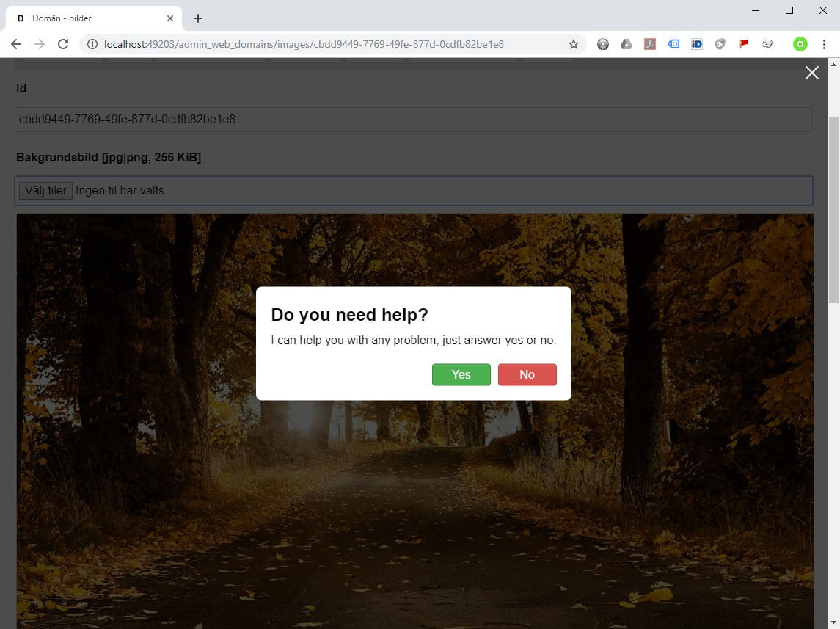
Task: Go back to the previous page
Action: click(16, 44)
